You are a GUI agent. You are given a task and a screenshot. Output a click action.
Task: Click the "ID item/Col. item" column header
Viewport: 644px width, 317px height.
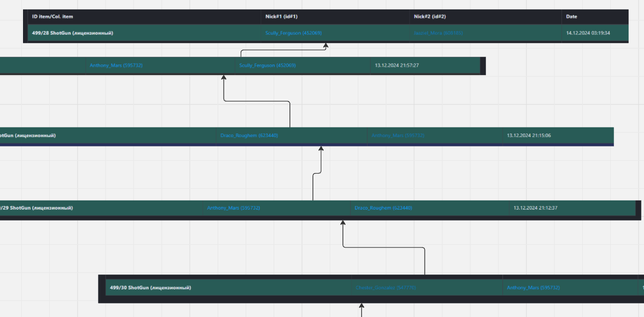click(x=52, y=17)
